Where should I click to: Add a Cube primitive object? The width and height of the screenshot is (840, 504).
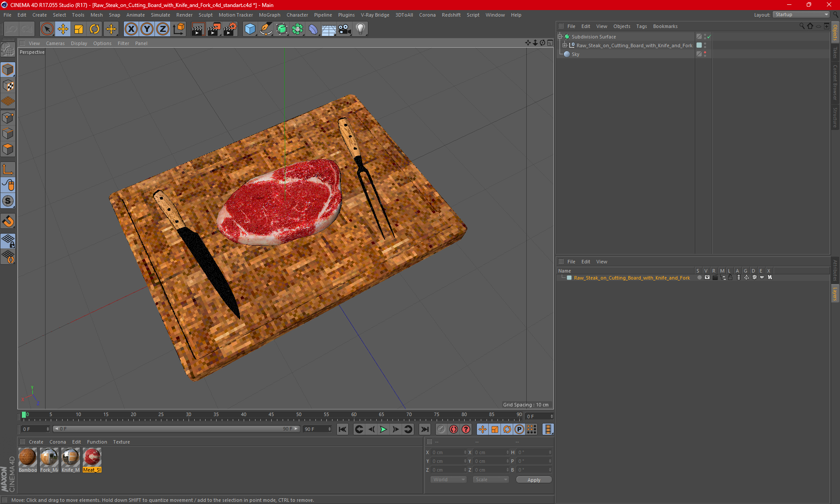250,29
